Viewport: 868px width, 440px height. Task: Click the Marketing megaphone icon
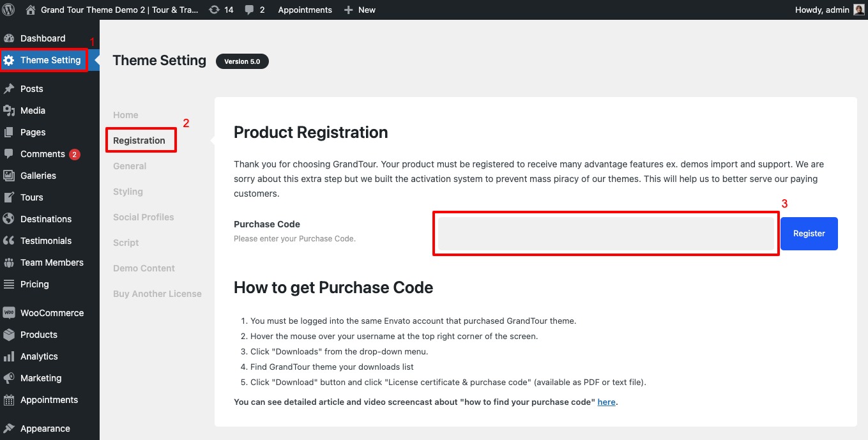point(9,378)
